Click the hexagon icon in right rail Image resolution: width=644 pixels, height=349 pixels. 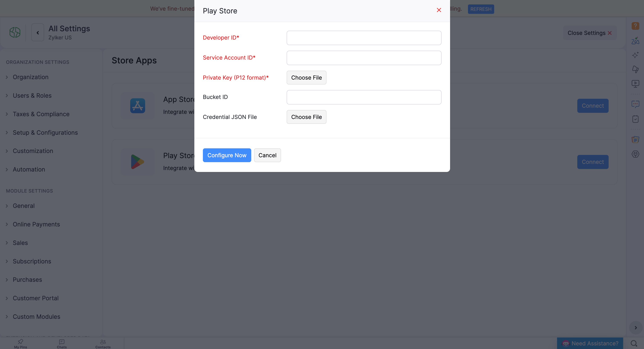tap(635, 154)
